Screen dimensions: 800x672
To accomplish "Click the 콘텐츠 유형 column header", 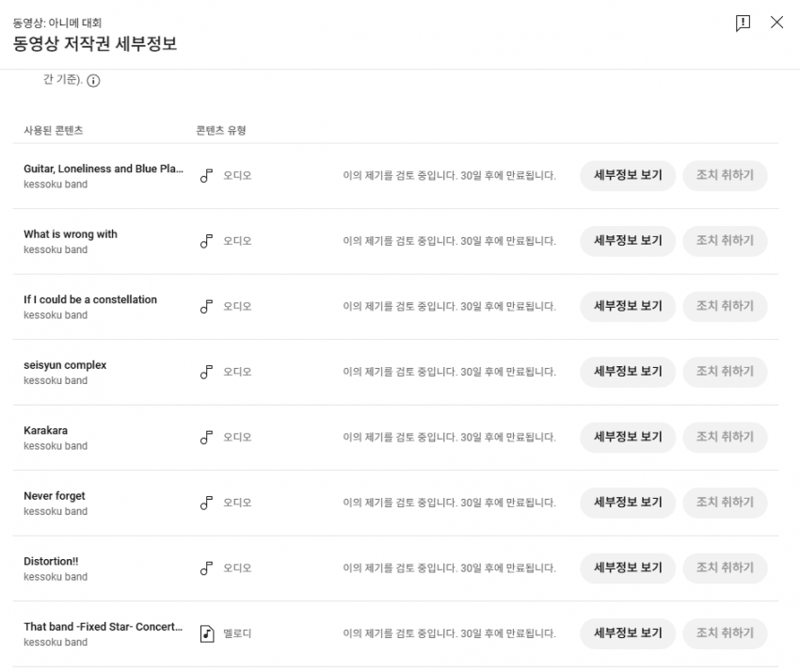I will (221, 131).
